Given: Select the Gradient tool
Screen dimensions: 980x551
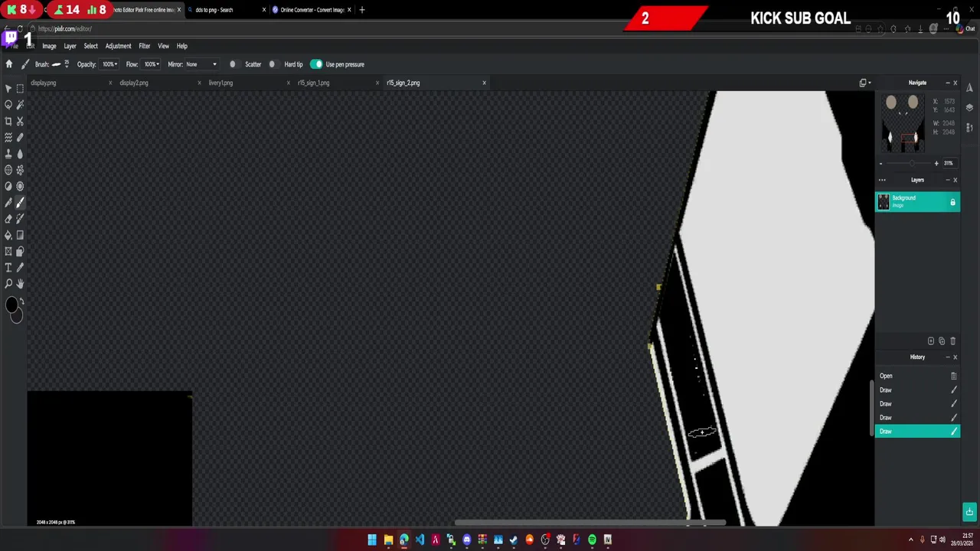Looking at the screenshot, I should 20,235.
